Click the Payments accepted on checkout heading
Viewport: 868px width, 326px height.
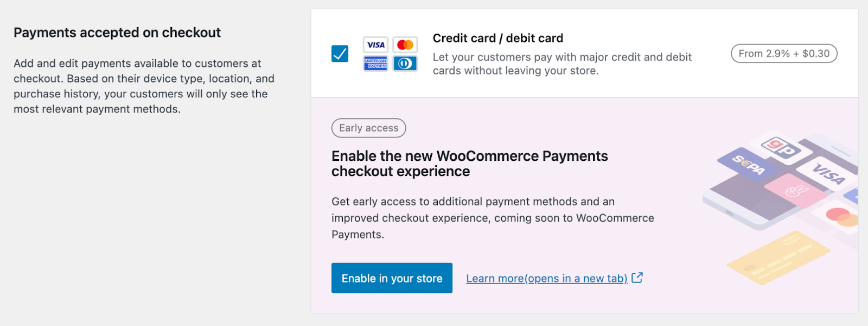[x=117, y=33]
